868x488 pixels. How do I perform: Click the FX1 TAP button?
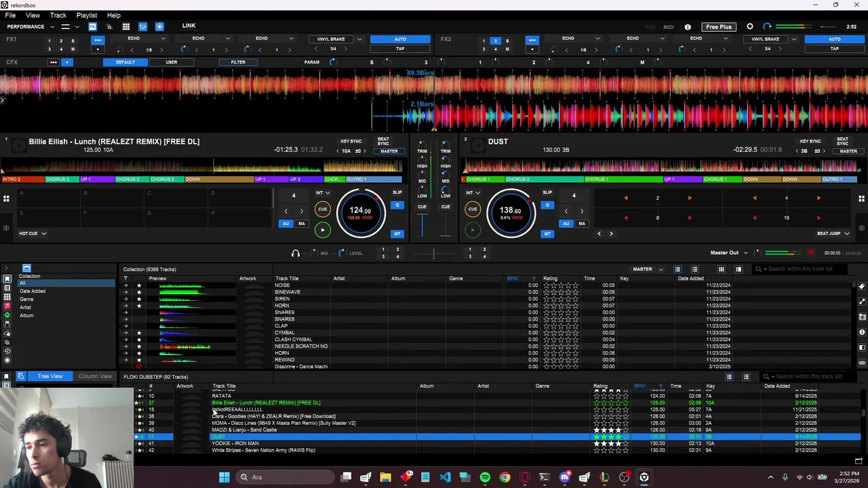[x=400, y=49]
